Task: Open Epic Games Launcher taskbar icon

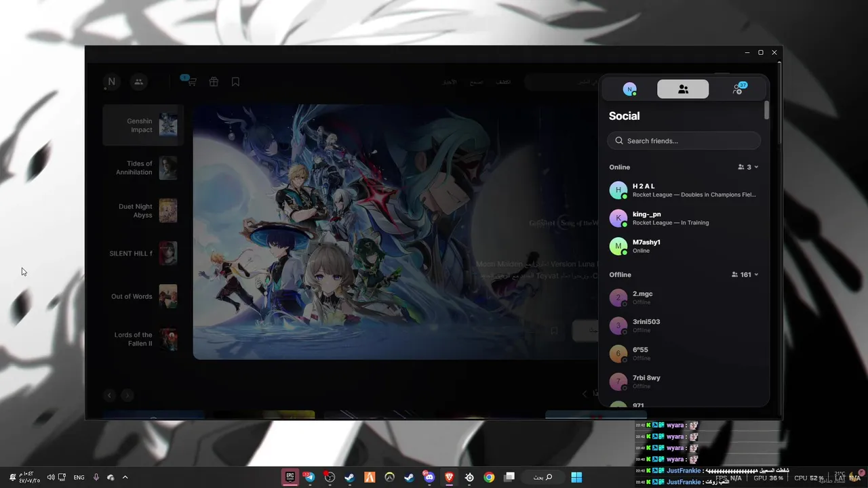Action: (x=290, y=477)
